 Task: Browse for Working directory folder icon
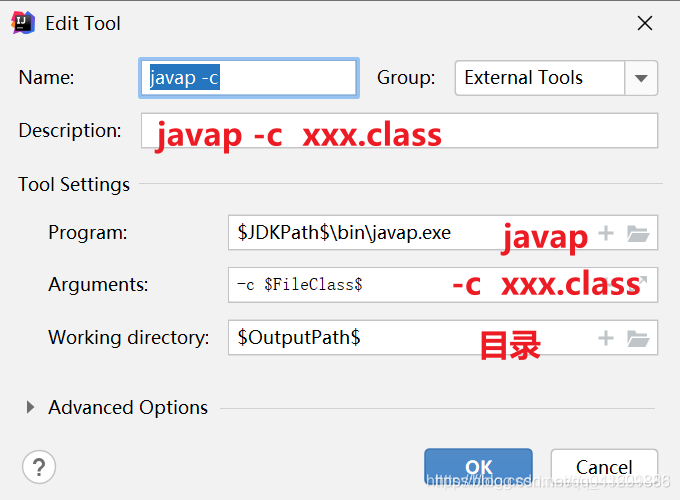[638, 338]
